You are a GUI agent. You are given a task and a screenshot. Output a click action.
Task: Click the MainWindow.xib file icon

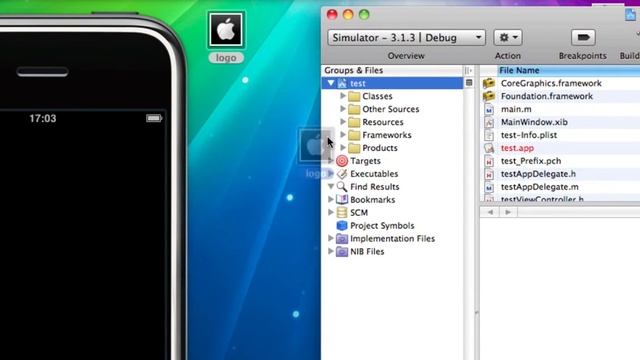[x=489, y=122]
